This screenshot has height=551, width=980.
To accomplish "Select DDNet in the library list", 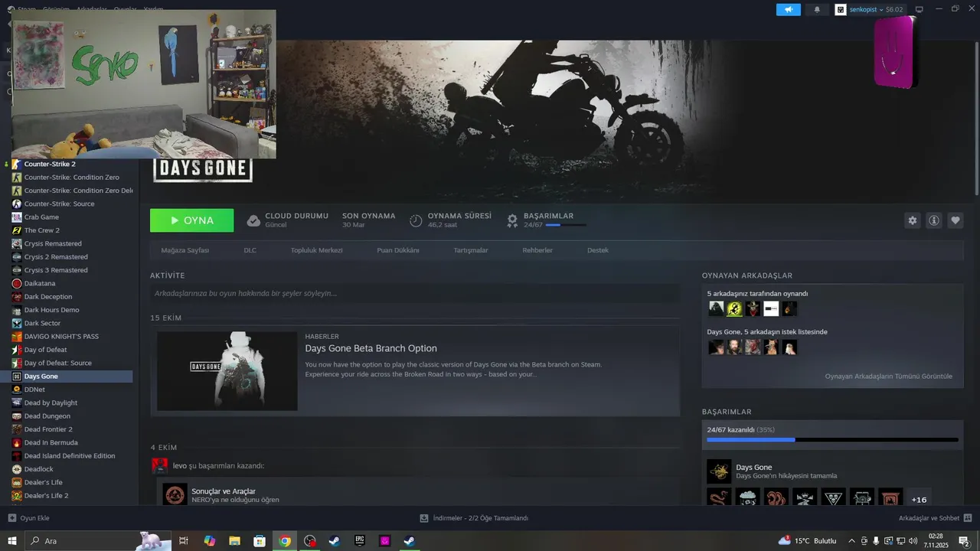I will [x=34, y=390].
